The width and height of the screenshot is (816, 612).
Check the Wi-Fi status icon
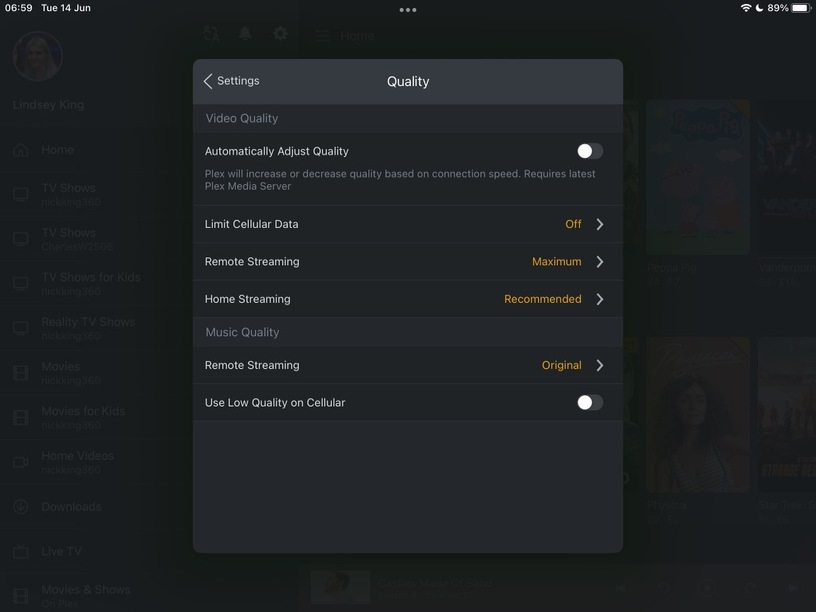pyautogui.click(x=746, y=8)
